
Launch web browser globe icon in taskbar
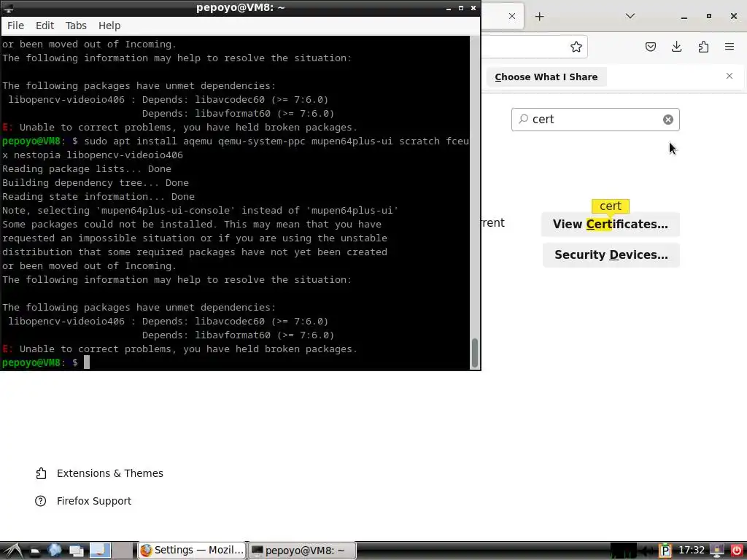click(x=55, y=551)
